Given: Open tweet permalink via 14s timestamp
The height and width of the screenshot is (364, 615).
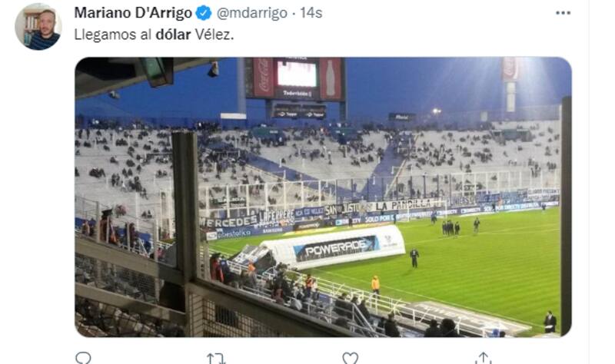Looking at the screenshot, I should click(311, 13).
